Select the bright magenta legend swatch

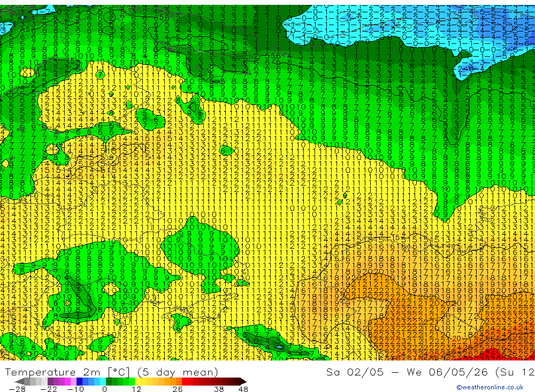(67, 382)
